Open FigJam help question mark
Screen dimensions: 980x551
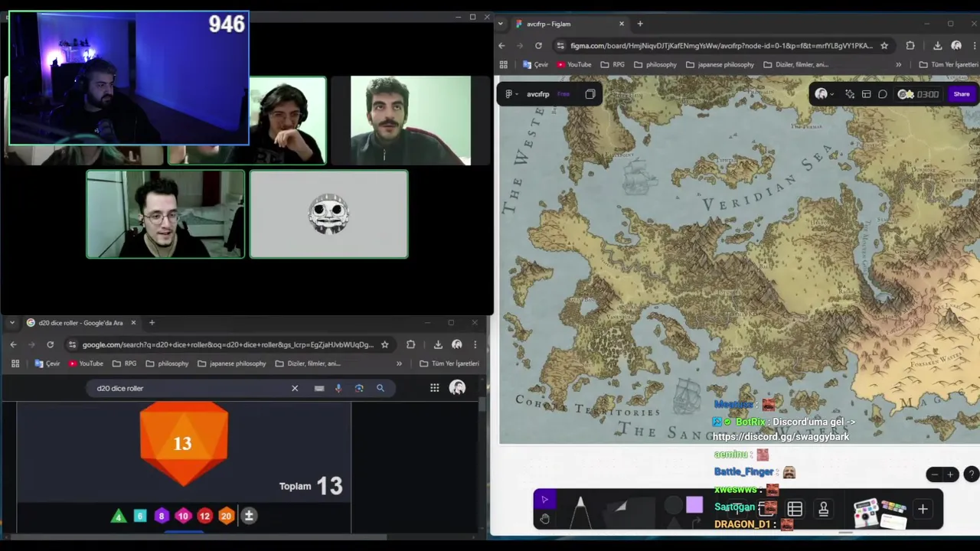pyautogui.click(x=971, y=474)
